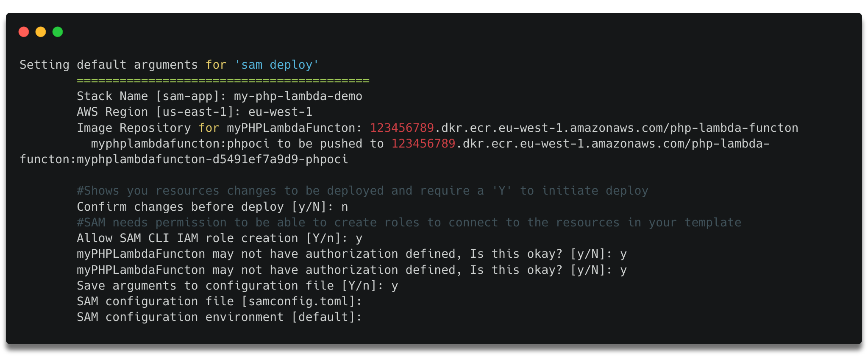Click the 'sam deploy' quoted command text
868x357 pixels.
[276, 65]
